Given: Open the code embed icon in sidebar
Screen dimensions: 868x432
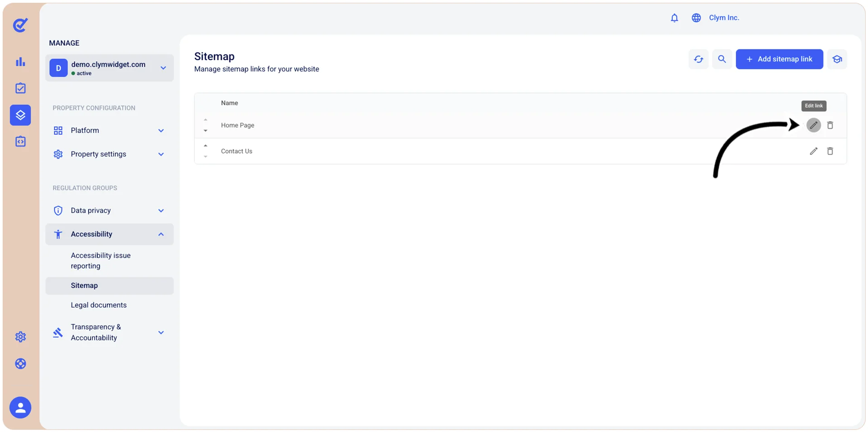Looking at the screenshot, I should click(20, 142).
